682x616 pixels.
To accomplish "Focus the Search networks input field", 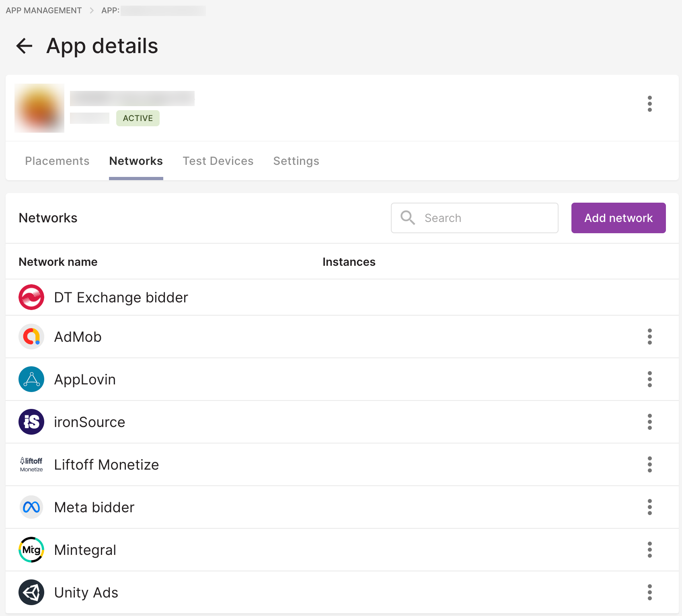I will [475, 218].
